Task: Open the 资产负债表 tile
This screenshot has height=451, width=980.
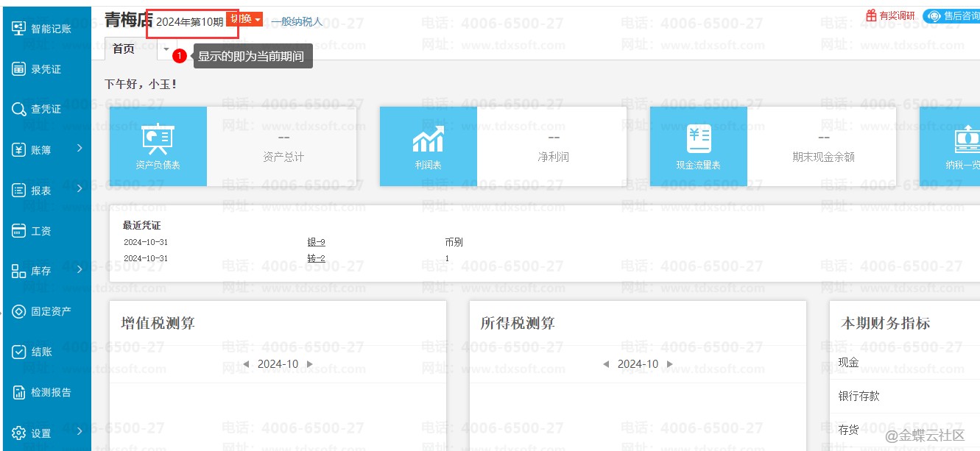Action: 158,146
